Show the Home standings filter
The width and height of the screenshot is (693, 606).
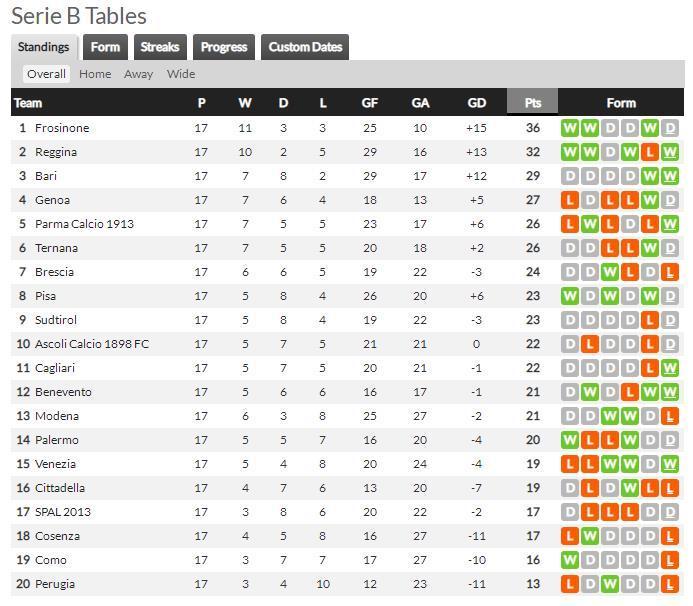[95, 74]
